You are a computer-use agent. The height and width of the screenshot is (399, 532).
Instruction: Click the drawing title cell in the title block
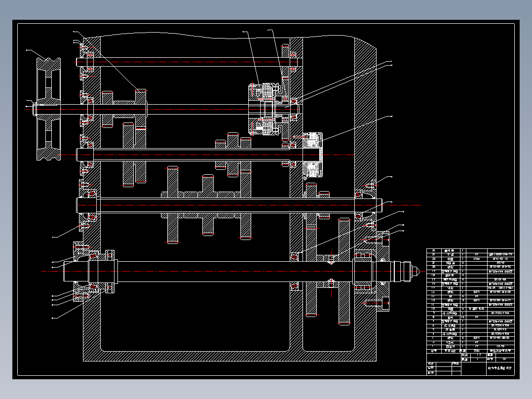tap(500, 368)
